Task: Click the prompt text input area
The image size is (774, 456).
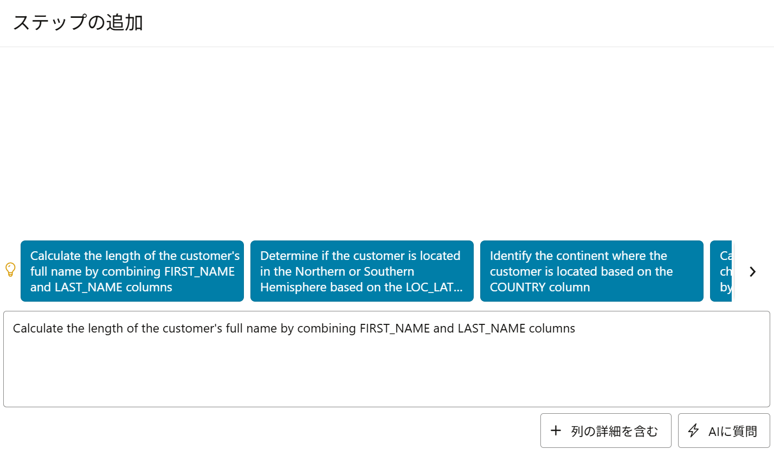Action: [x=387, y=359]
